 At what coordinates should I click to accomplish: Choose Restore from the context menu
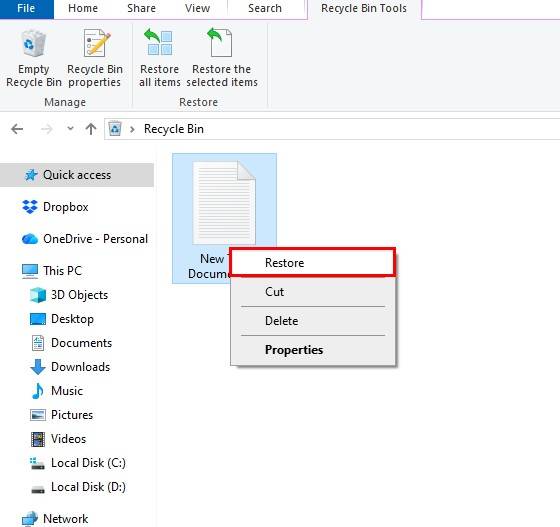[313, 263]
